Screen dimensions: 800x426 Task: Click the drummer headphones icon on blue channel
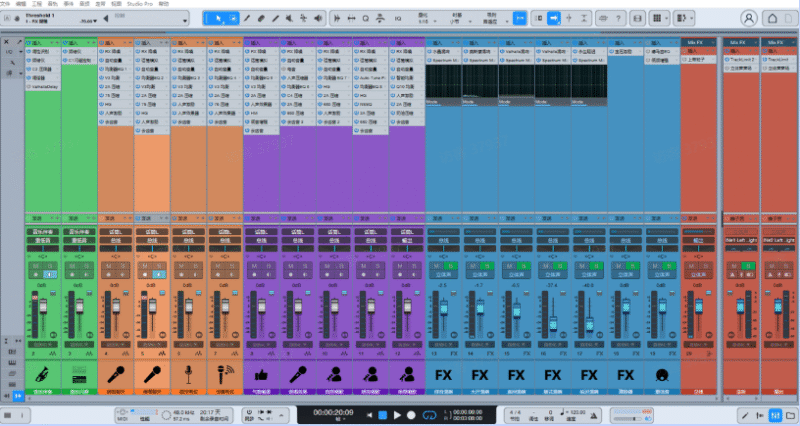coord(662,375)
